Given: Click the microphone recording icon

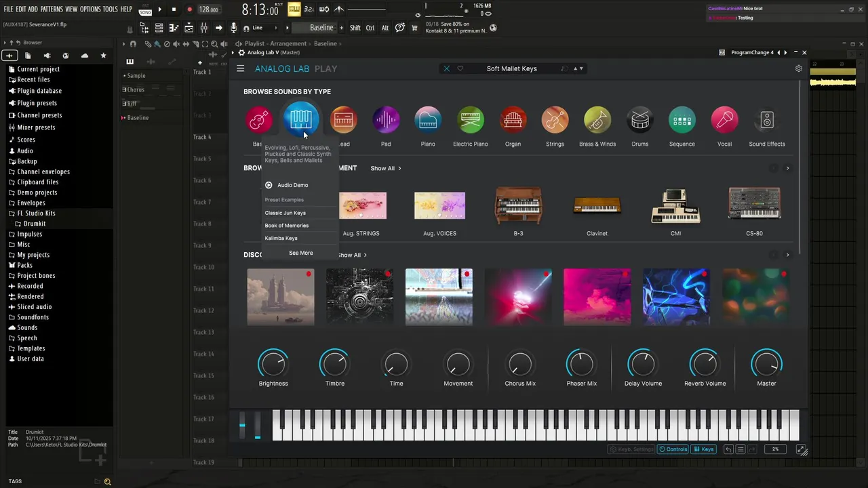Looking at the screenshot, I should point(233,28).
